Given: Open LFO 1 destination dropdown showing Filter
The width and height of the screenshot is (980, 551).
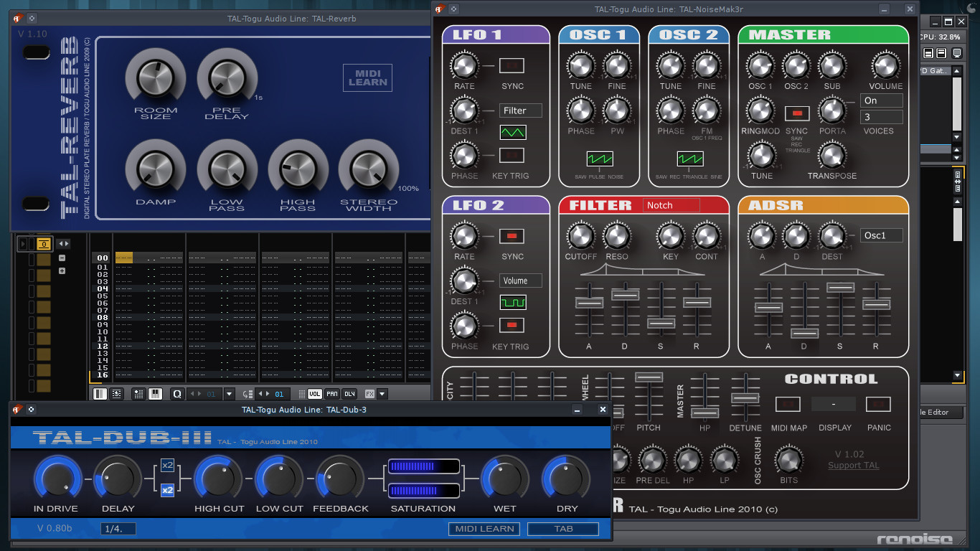Looking at the screenshot, I should pos(521,110).
